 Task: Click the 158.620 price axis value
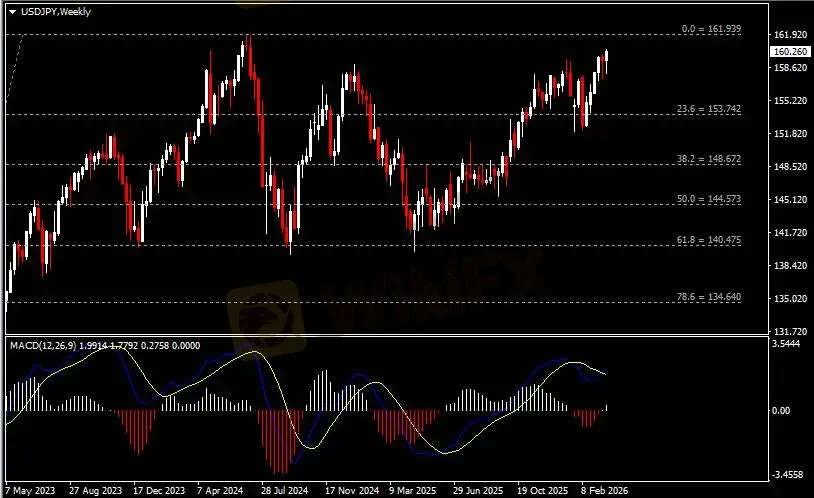coord(790,68)
